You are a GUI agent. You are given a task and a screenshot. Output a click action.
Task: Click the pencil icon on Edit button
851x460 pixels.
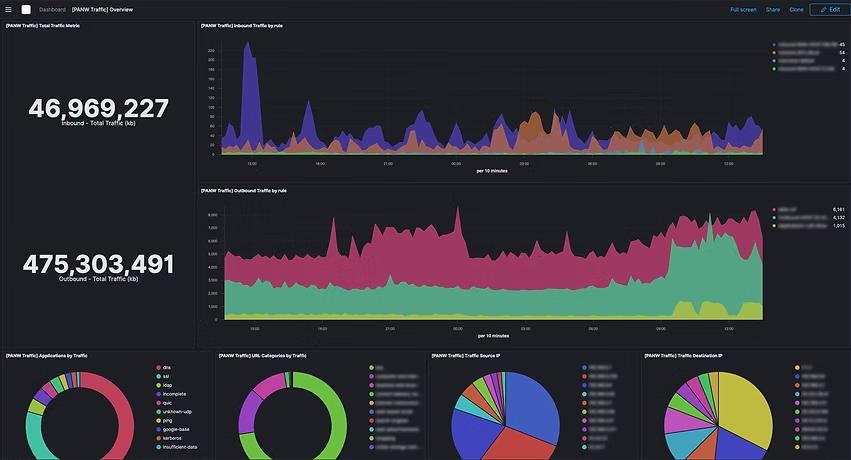[821, 9]
